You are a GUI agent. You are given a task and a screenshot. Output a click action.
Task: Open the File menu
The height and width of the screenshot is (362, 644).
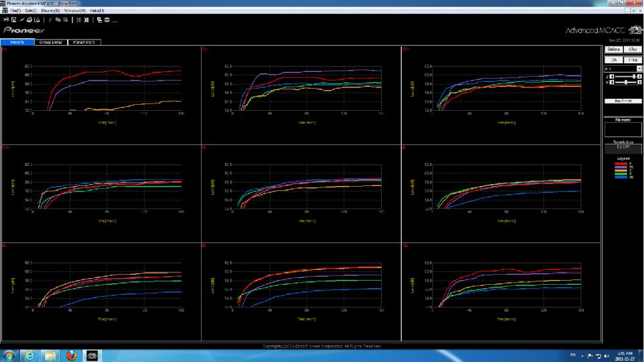15,11
